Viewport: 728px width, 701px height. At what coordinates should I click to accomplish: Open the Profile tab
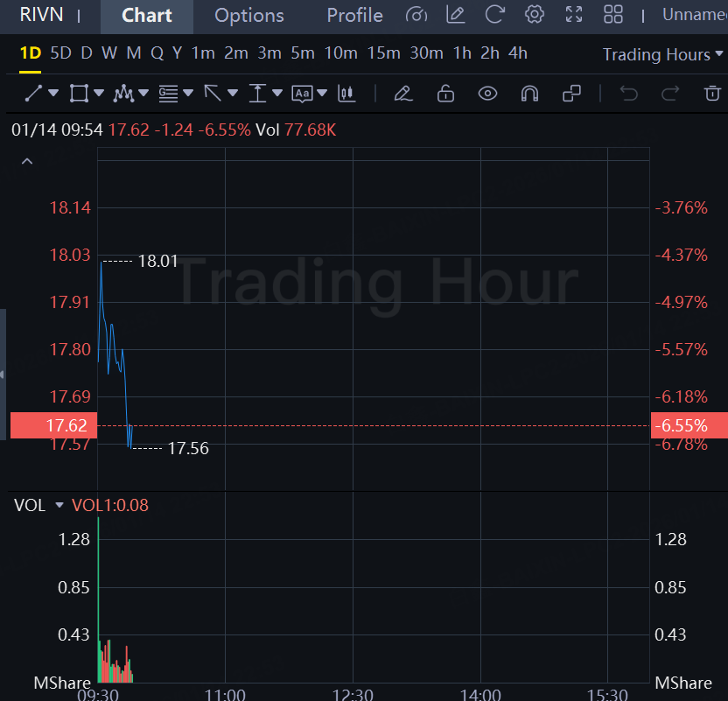pos(354,16)
